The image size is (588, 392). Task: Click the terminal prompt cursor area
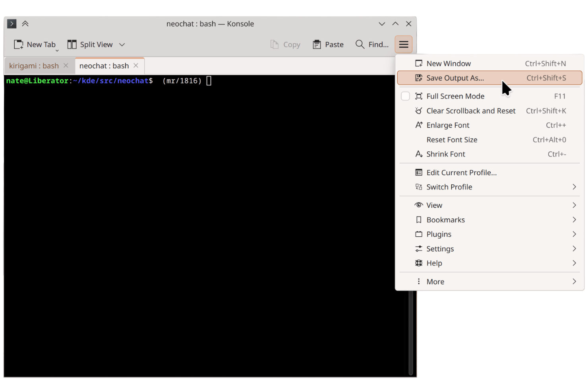pos(209,81)
